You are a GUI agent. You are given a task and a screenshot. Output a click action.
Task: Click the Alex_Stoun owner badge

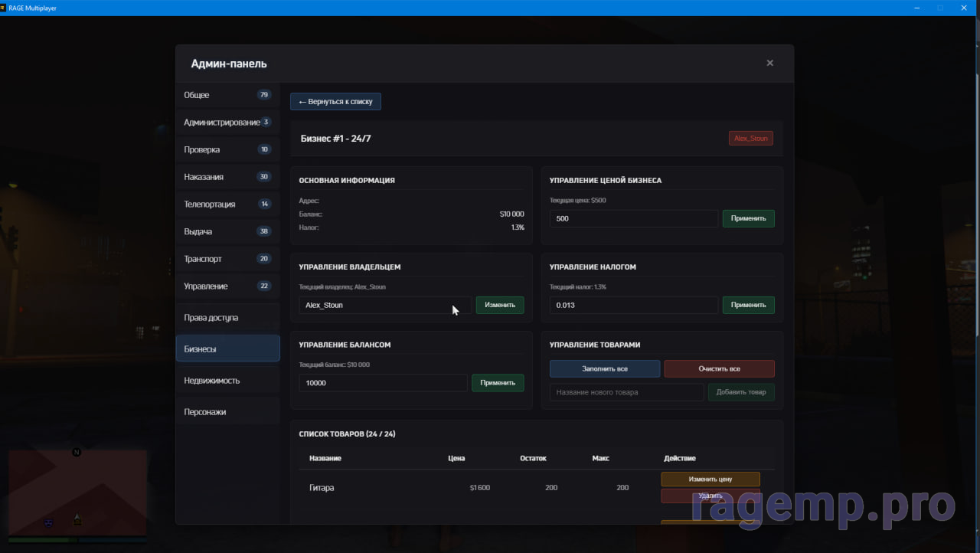[750, 139]
